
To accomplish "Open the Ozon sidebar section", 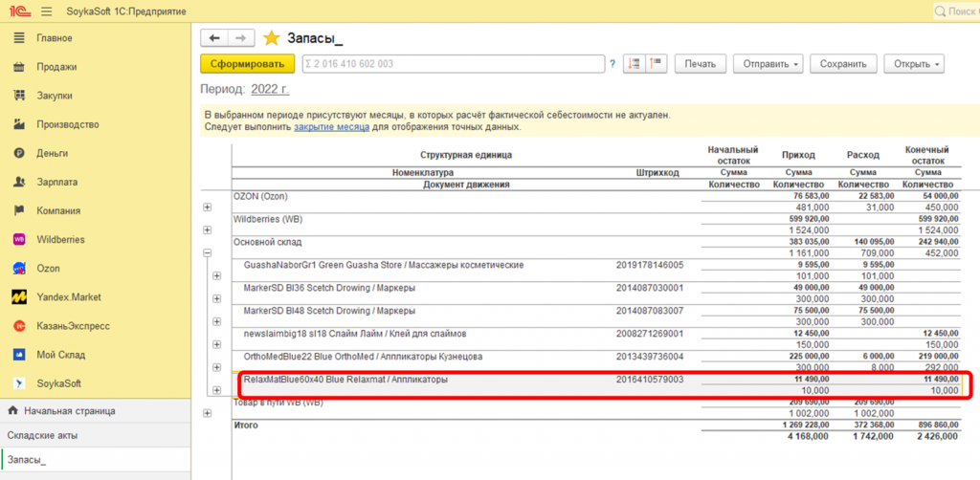I will 50,268.
